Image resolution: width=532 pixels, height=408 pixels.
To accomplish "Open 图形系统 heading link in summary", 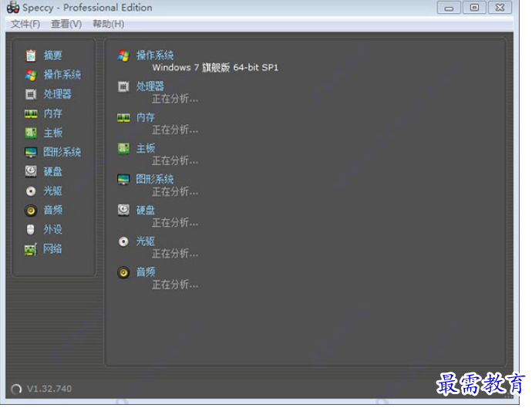I will (155, 179).
